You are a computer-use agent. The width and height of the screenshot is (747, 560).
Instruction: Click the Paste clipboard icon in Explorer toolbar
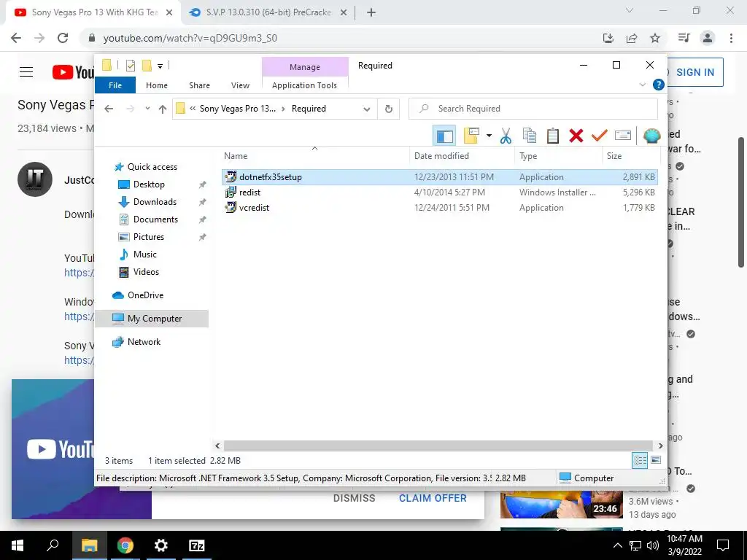[x=553, y=136]
